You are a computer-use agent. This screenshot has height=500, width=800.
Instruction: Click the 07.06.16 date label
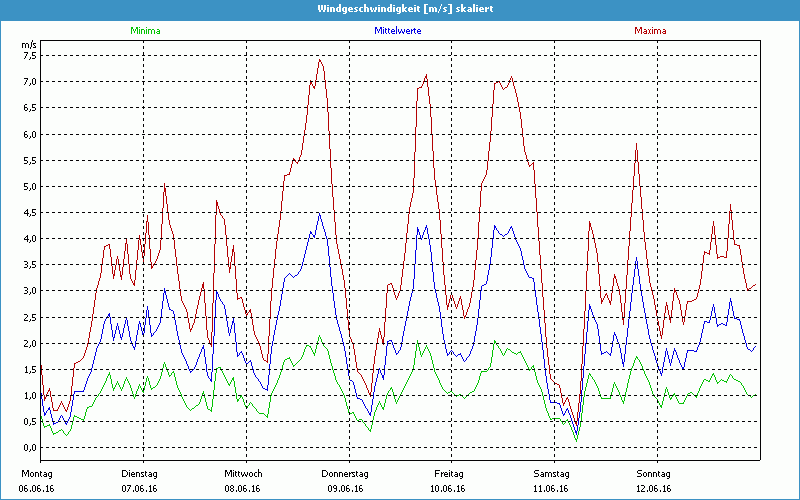(x=139, y=489)
